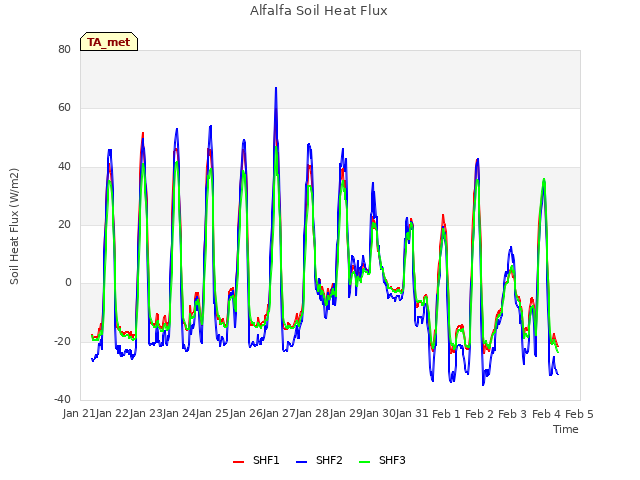
Task: Click the Soil Heat Flux (W/m2) axis title
Action: [x=14, y=226]
